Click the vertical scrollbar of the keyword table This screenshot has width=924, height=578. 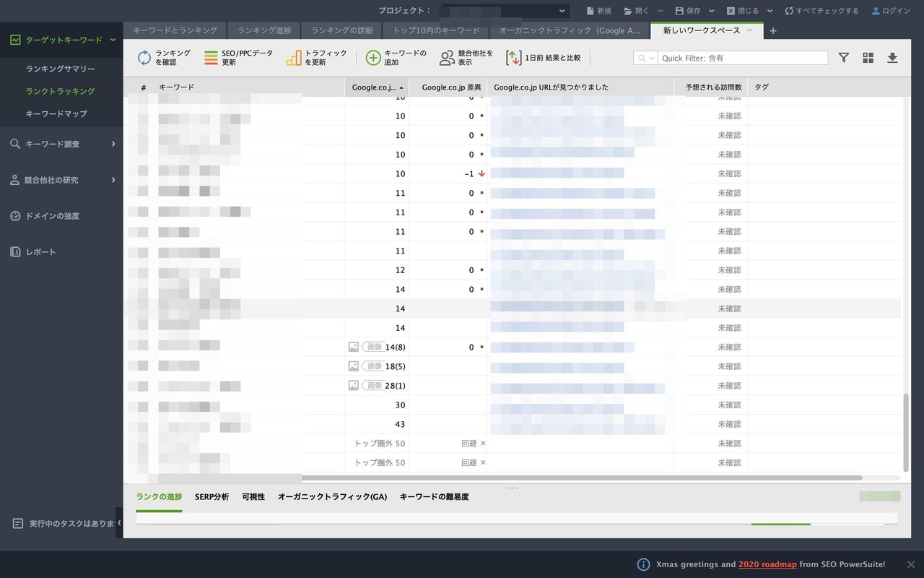[906, 432]
